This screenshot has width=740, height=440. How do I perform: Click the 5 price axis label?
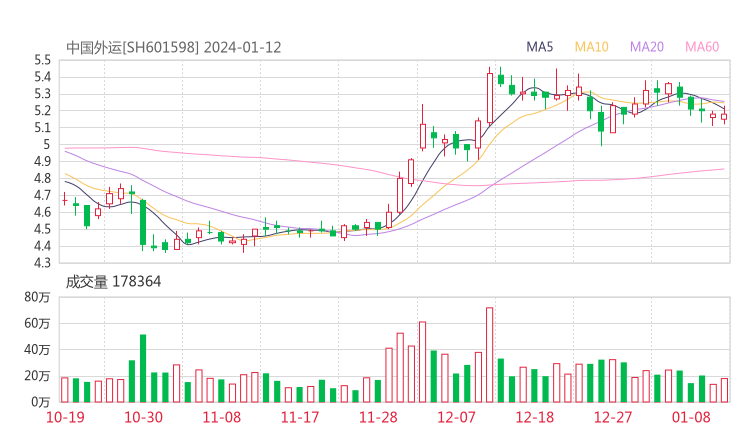(46, 144)
